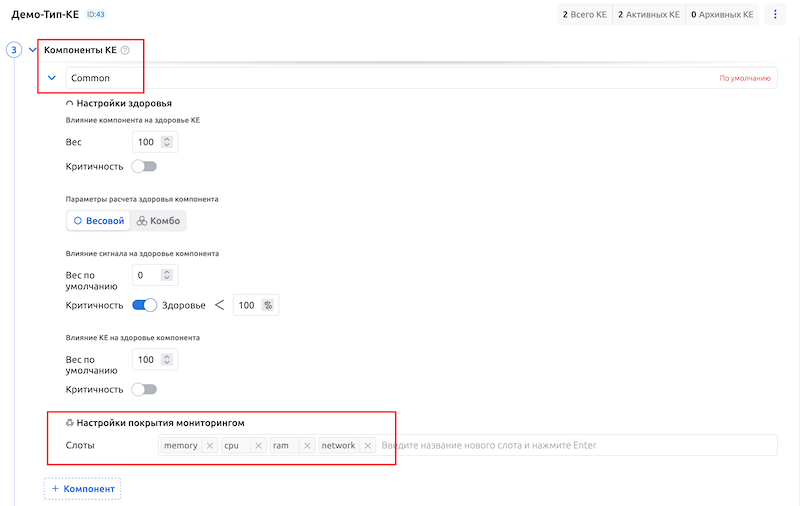Toggle Критичность under Влияние КЕ section
Image resolution: width=800 pixels, height=506 pixels.
[x=144, y=389]
